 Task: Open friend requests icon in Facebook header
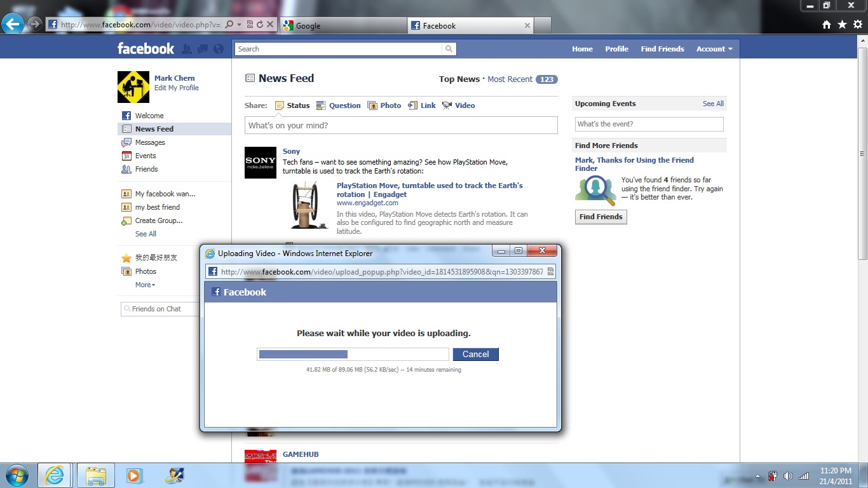[187, 49]
